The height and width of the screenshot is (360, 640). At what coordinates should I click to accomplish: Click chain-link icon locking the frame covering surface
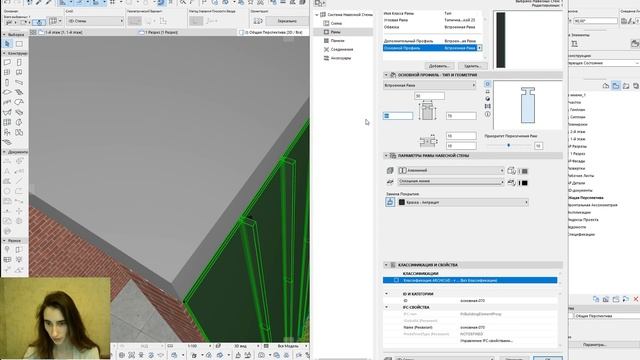tap(390, 202)
